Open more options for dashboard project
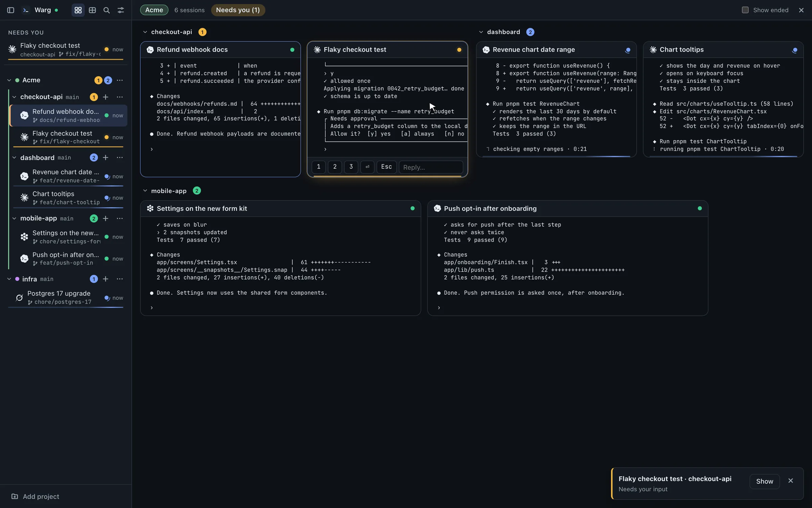 click(120, 158)
